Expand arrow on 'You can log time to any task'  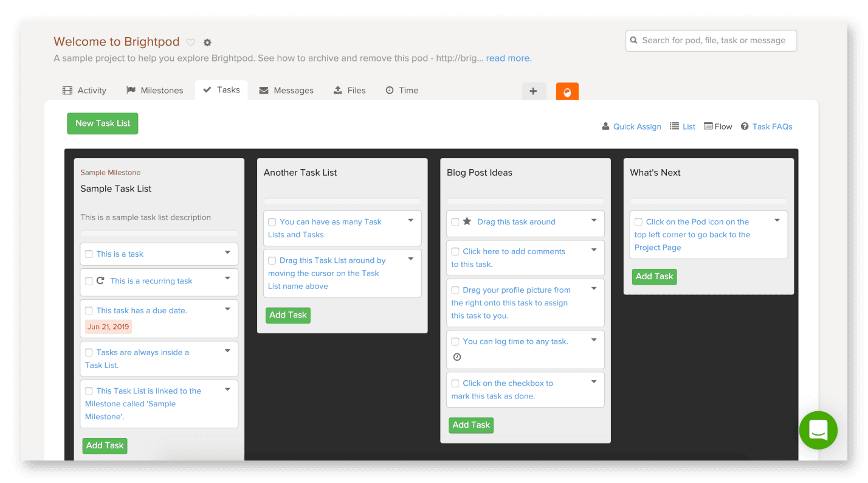(594, 340)
